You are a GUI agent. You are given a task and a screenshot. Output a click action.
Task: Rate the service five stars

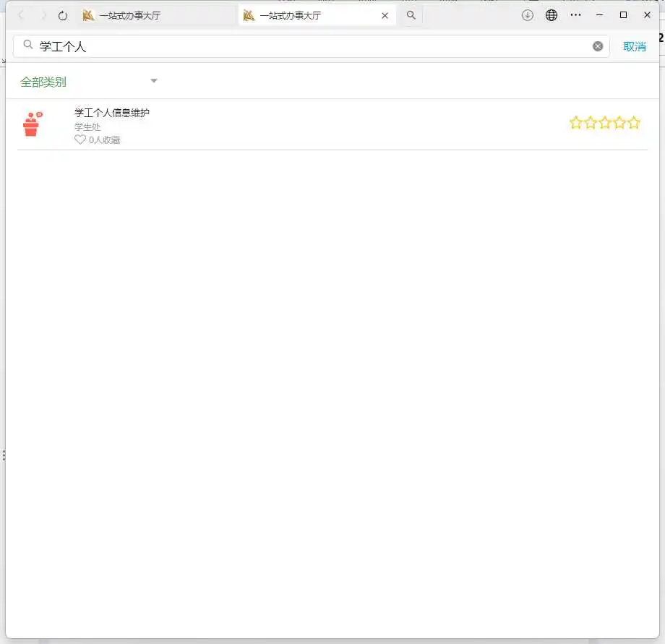pyautogui.click(x=634, y=123)
